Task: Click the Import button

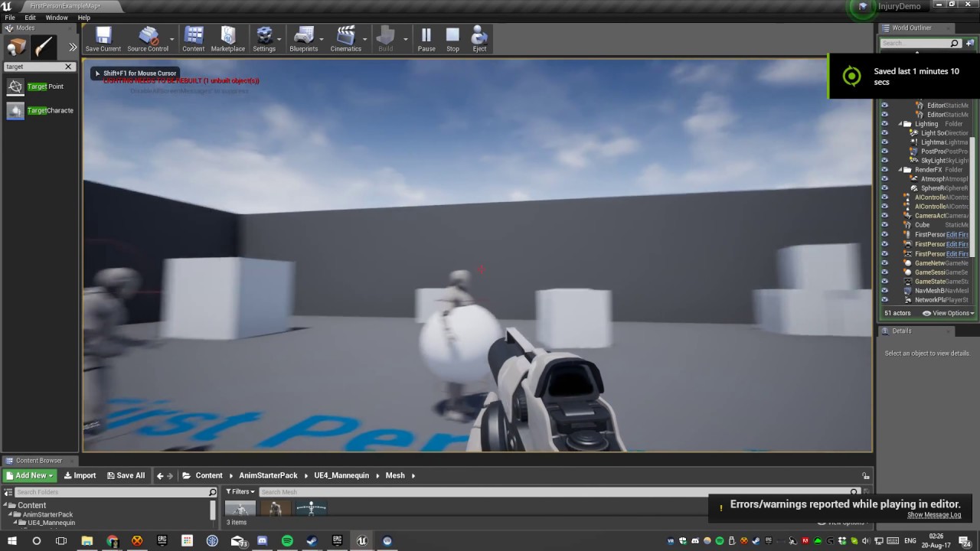Action: pyautogui.click(x=80, y=475)
